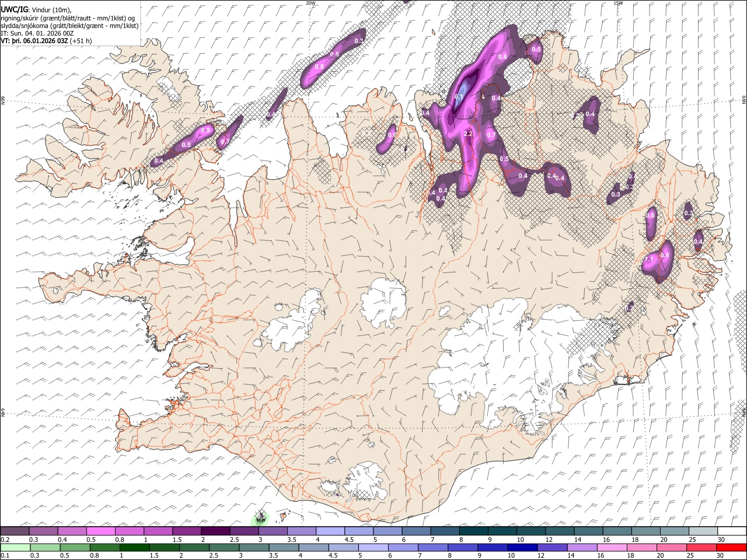This screenshot has height=560, width=747.
Task: Pick the darkest purple swatch labeled 2
Action: [x=215, y=531]
